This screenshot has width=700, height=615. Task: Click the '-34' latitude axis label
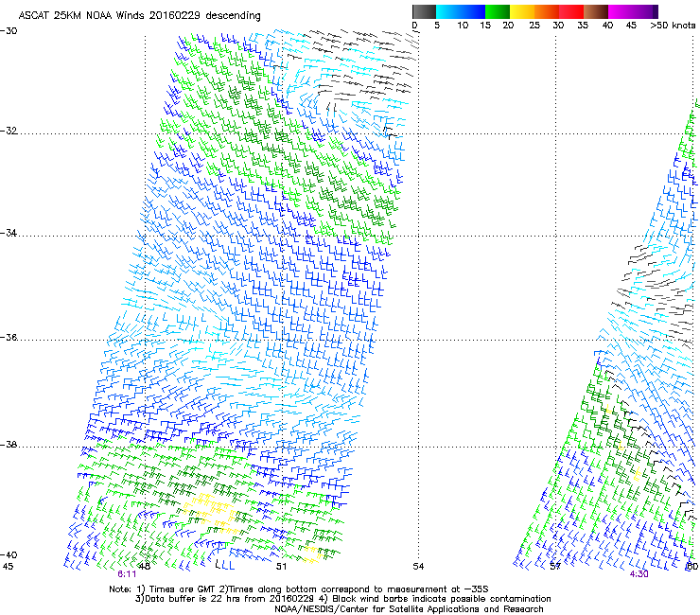coord(9,233)
